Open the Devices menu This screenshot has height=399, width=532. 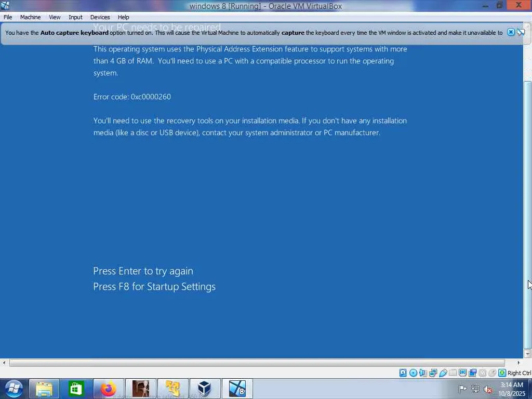click(x=100, y=17)
